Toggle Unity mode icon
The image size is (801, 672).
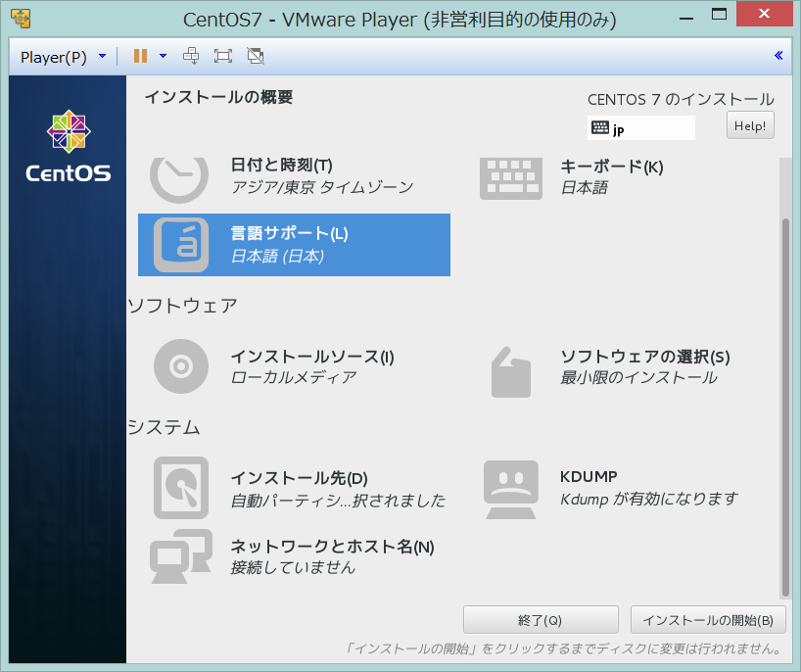click(x=256, y=56)
